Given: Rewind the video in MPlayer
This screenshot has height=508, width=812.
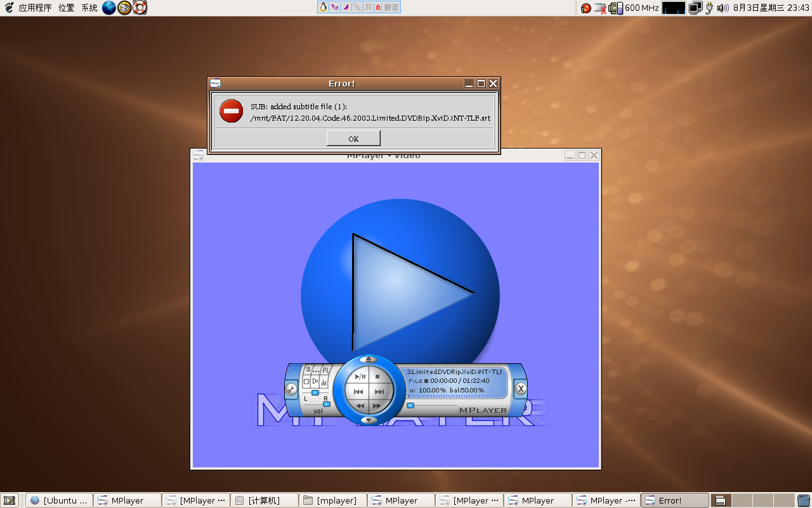Looking at the screenshot, I should tap(360, 406).
